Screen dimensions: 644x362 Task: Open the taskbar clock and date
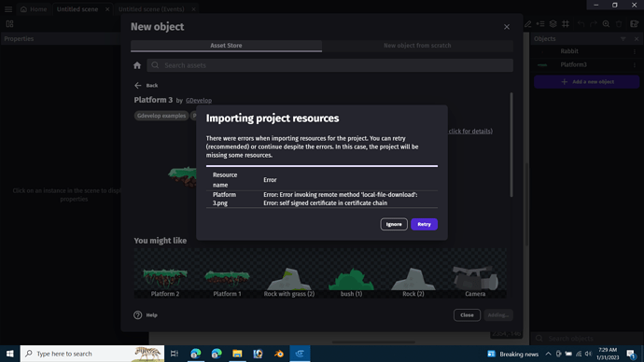(608, 354)
